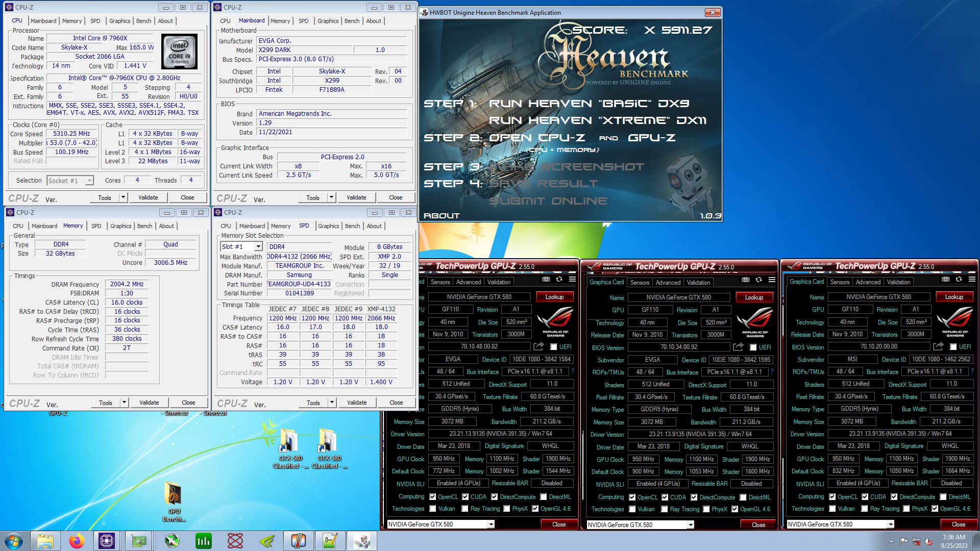Click the camera icon in the MSI GPU-Z window
This screenshot has height=551, width=980.
[x=946, y=279]
